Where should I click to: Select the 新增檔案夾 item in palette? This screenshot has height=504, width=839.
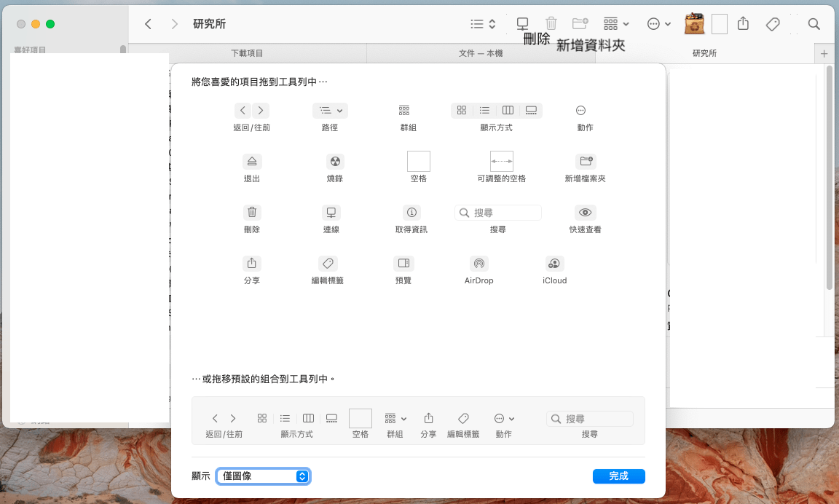(586, 168)
